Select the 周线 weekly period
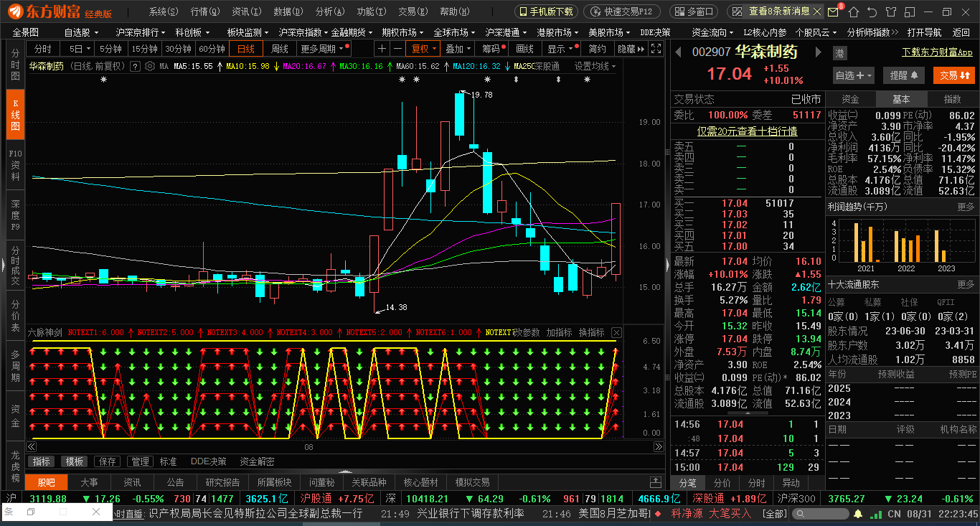Image resolution: width=980 pixels, height=526 pixels. tap(280, 48)
